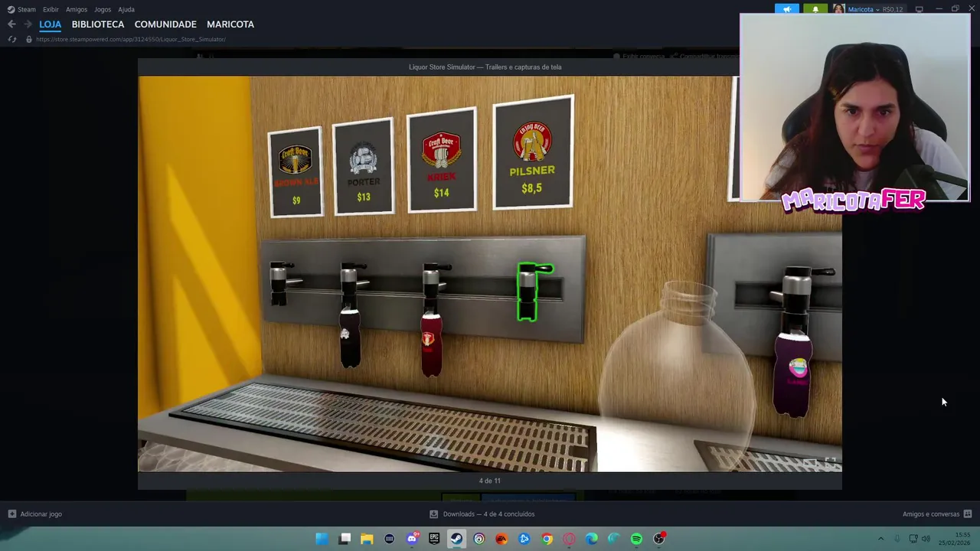Image resolution: width=980 pixels, height=551 pixels.
Task: Open the user avatar picture
Action: coord(839,9)
